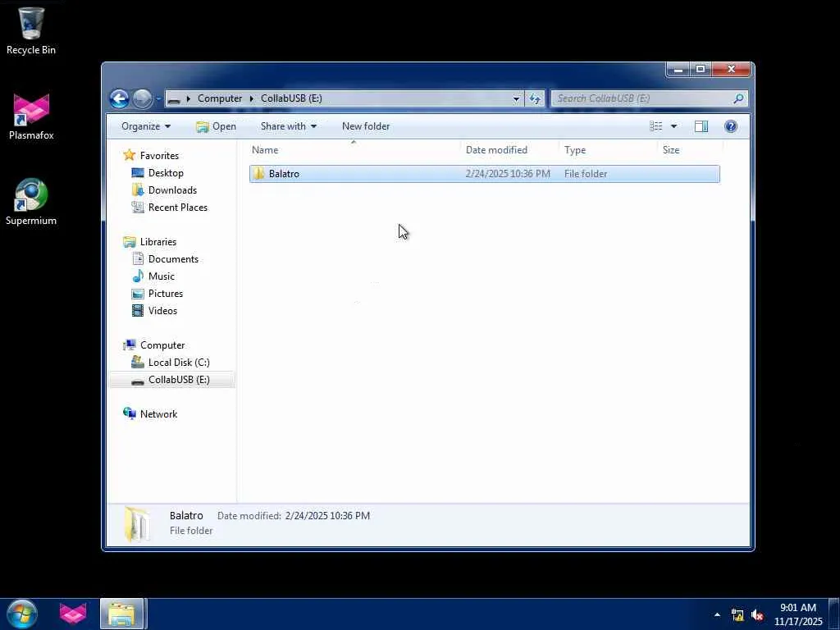Expand the root breadcrumb arrow before Computer
Image resolution: width=840 pixels, height=630 pixels.
point(188,98)
